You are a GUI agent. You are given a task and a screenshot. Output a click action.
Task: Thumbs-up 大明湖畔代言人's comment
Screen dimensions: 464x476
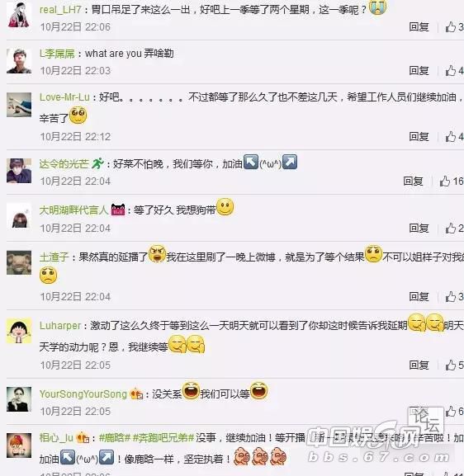[455, 229]
